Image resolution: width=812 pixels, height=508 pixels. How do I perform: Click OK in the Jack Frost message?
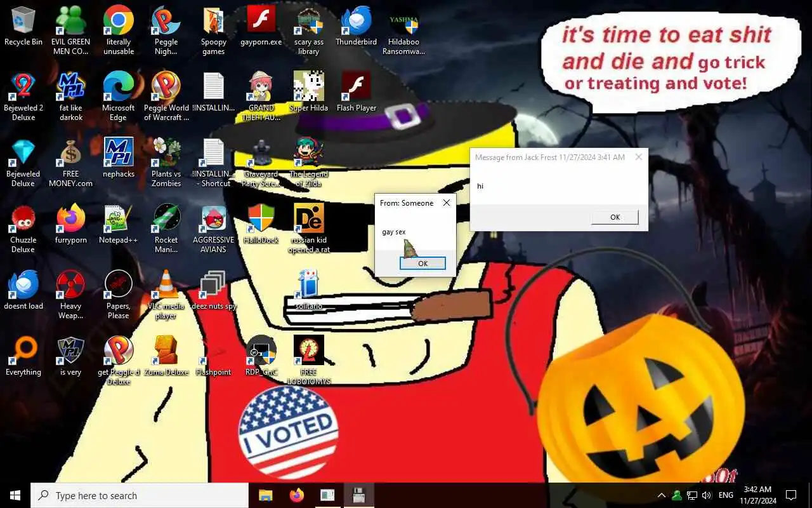[x=615, y=217]
